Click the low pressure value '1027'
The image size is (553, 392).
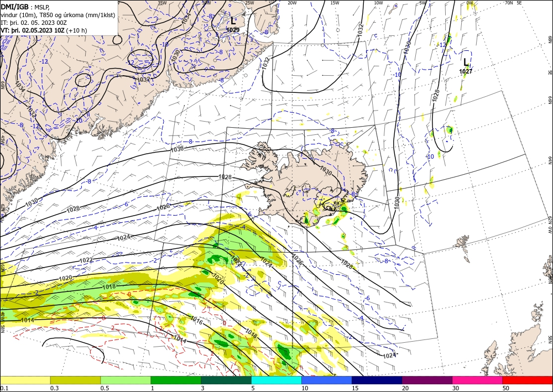[466, 71]
